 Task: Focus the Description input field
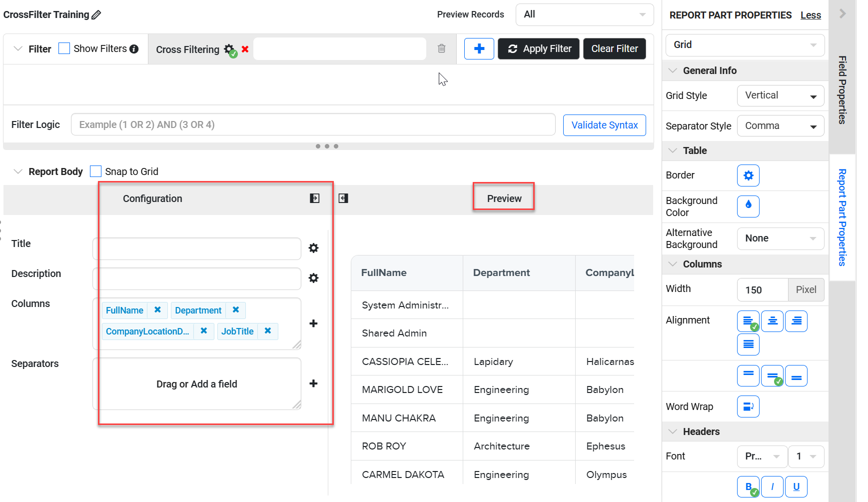(x=197, y=278)
